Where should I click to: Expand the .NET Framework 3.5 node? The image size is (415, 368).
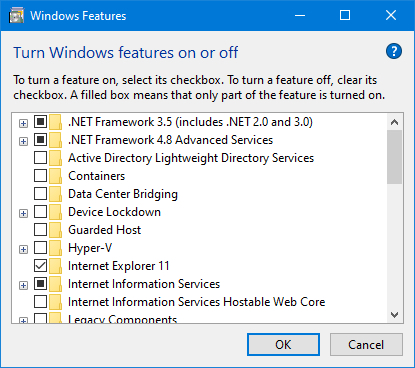[23, 123]
